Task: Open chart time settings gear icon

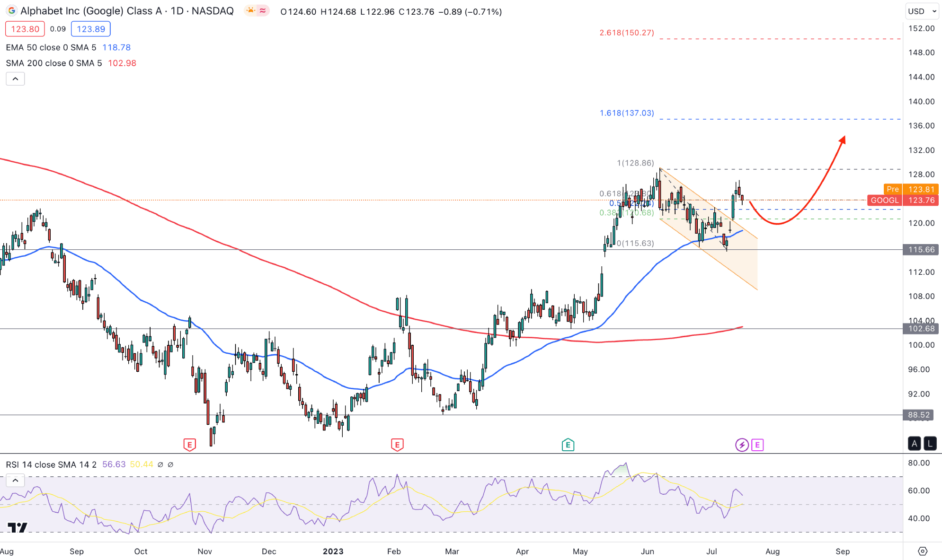Action: [923, 551]
